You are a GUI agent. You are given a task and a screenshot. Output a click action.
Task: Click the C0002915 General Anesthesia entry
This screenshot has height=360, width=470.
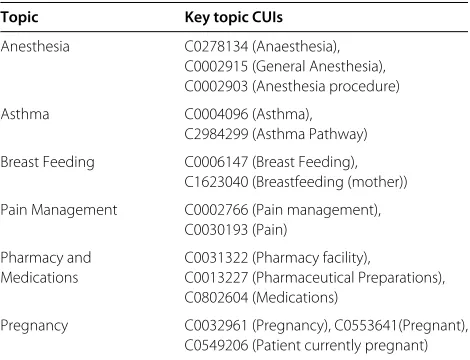pos(285,66)
